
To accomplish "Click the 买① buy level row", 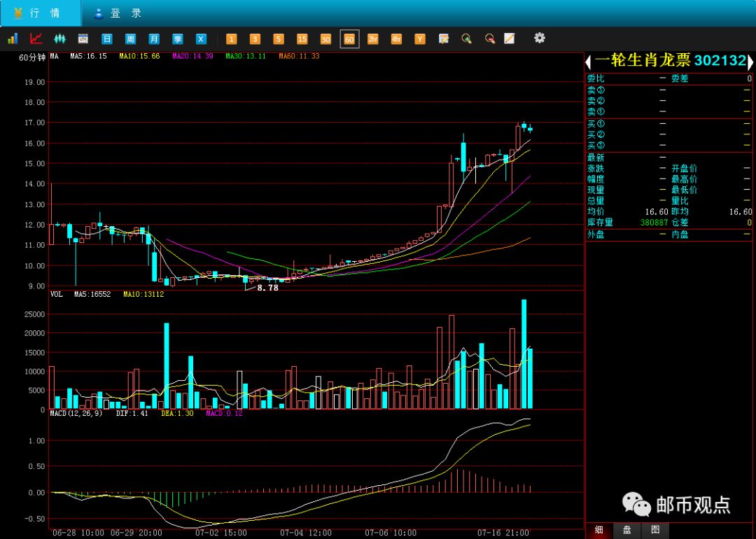I will click(x=668, y=124).
